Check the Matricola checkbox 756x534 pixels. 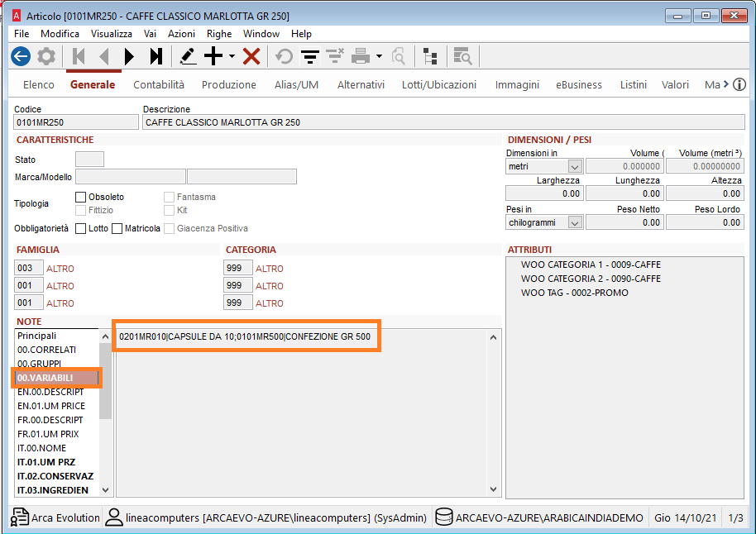(x=117, y=228)
